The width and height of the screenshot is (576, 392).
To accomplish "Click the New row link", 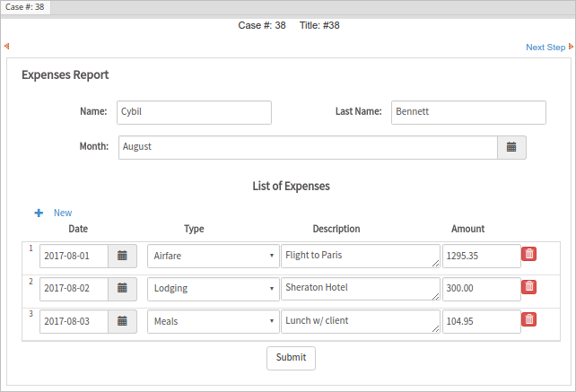I will [x=63, y=213].
